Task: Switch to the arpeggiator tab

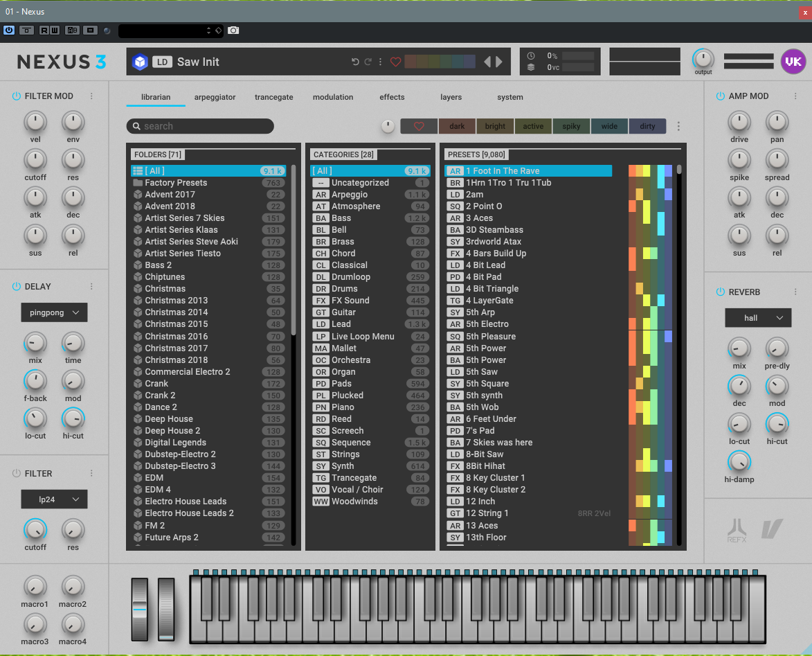Action: (215, 97)
